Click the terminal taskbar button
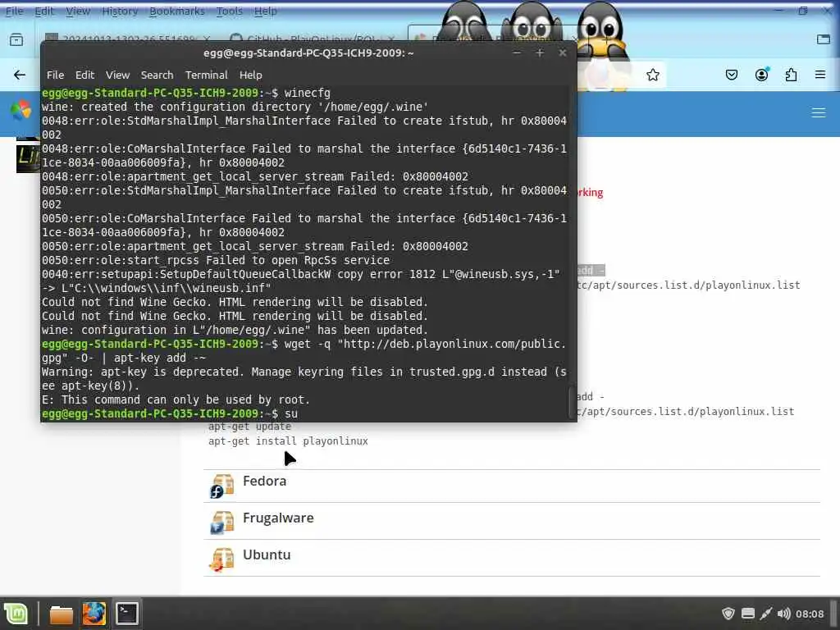Screen dimensions: 840x630 (x=127, y=614)
